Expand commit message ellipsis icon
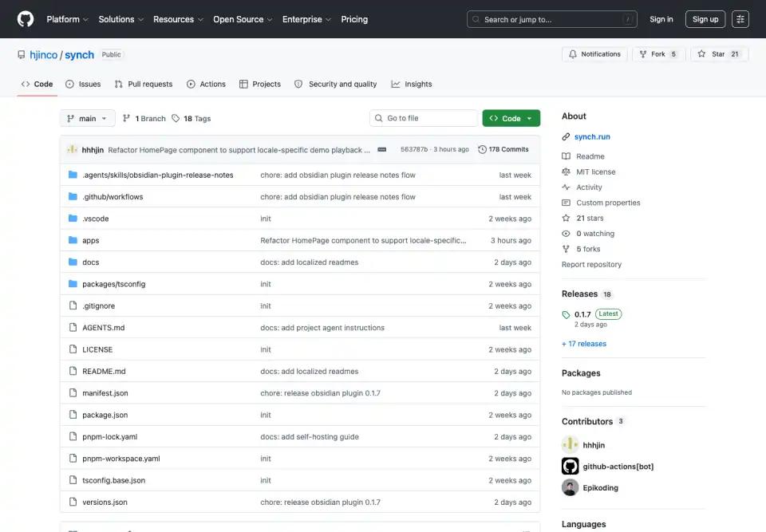Viewport: 766px width, 532px height. [382, 149]
